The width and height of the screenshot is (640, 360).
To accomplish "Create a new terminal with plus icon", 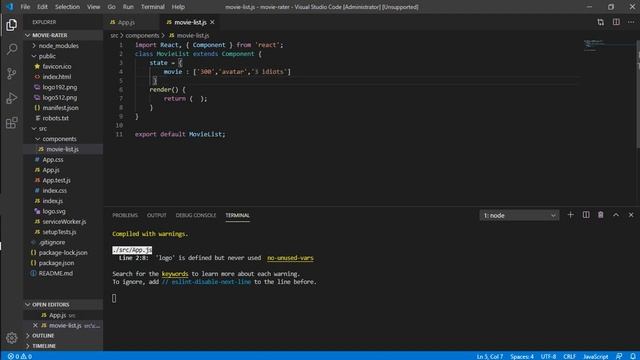I will click(x=571, y=215).
